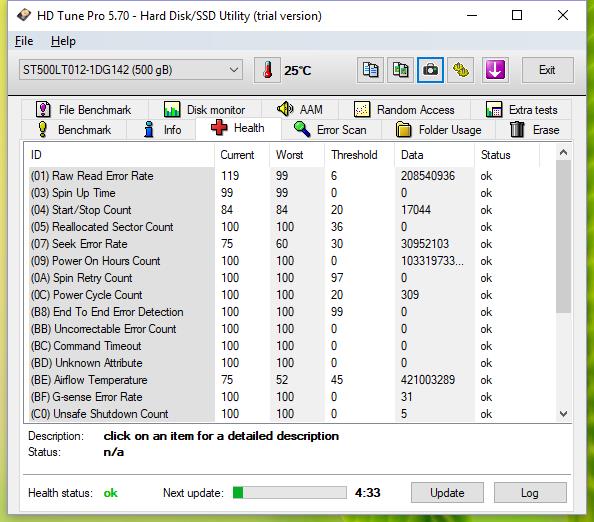Switch to the AAM tab
594x522 pixels.
300,110
